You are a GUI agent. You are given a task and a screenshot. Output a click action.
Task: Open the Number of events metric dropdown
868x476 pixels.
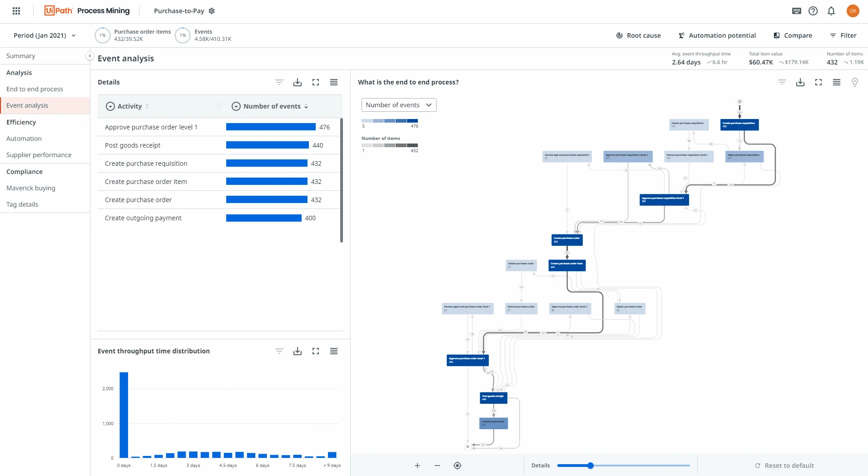coord(399,105)
